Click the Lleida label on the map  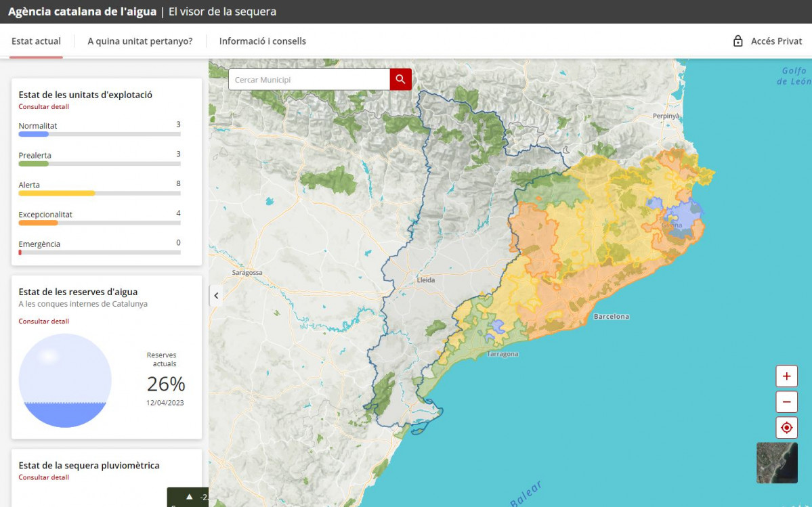point(426,280)
